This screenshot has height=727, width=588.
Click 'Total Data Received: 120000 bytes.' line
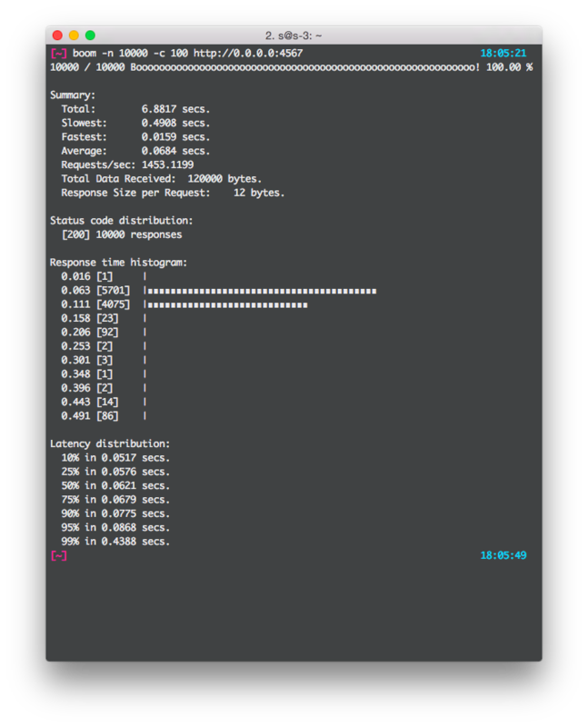pyautogui.click(x=162, y=179)
